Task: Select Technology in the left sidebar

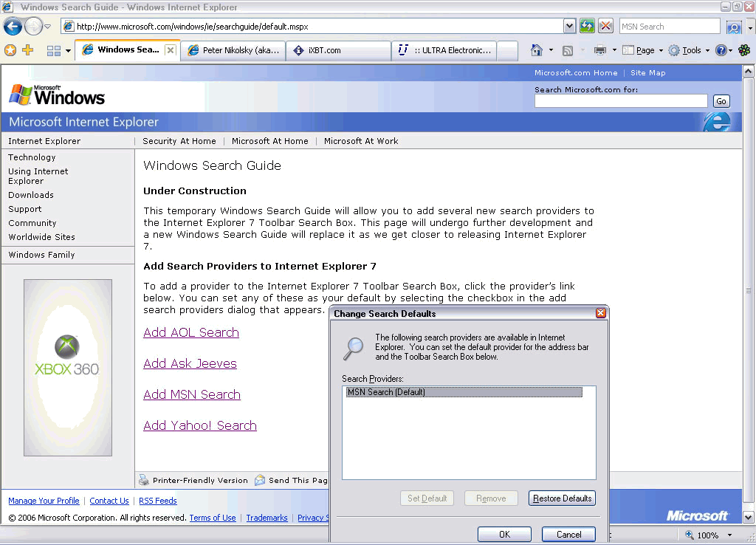Action: point(32,157)
